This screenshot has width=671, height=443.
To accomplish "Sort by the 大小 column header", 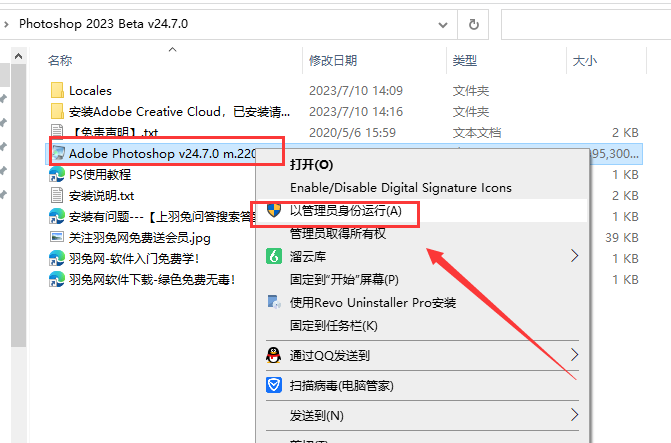I will [585, 60].
